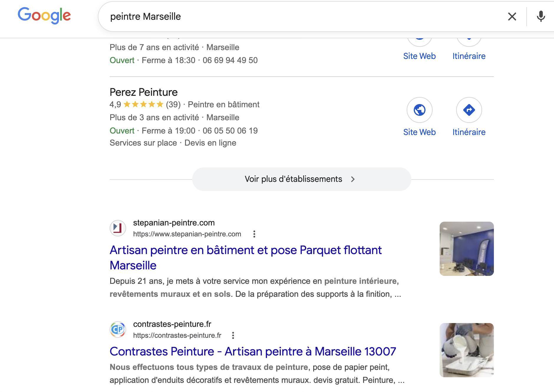This screenshot has height=392, width=554.
Task: Start voice search with microphone icon
Action: click(541, 17)
